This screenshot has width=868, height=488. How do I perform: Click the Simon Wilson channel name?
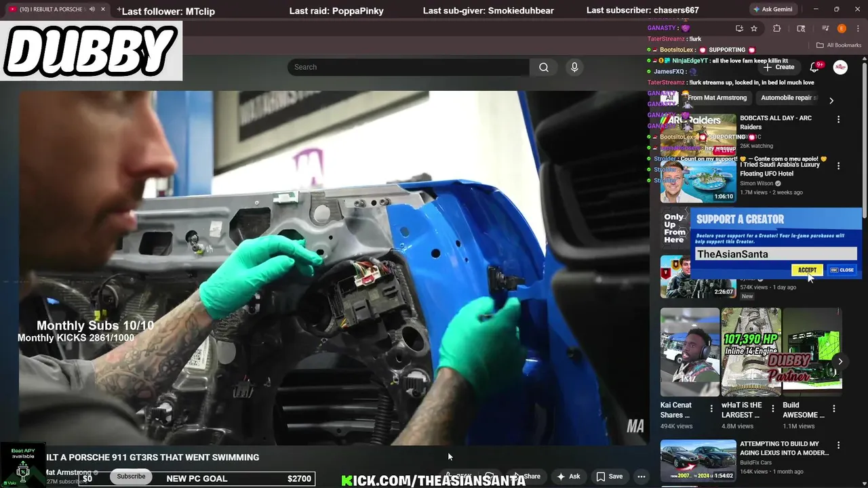[756, 183]
